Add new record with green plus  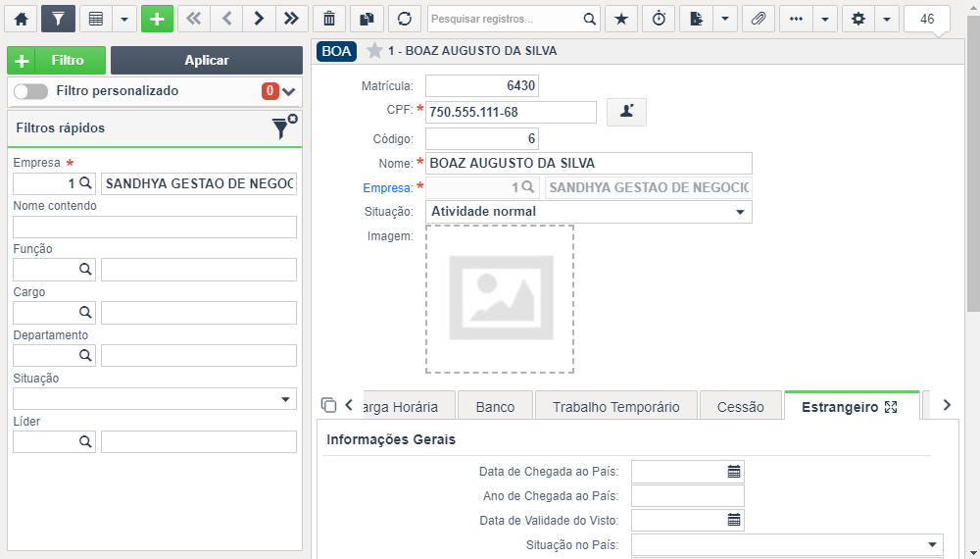[x=157, y=19]
